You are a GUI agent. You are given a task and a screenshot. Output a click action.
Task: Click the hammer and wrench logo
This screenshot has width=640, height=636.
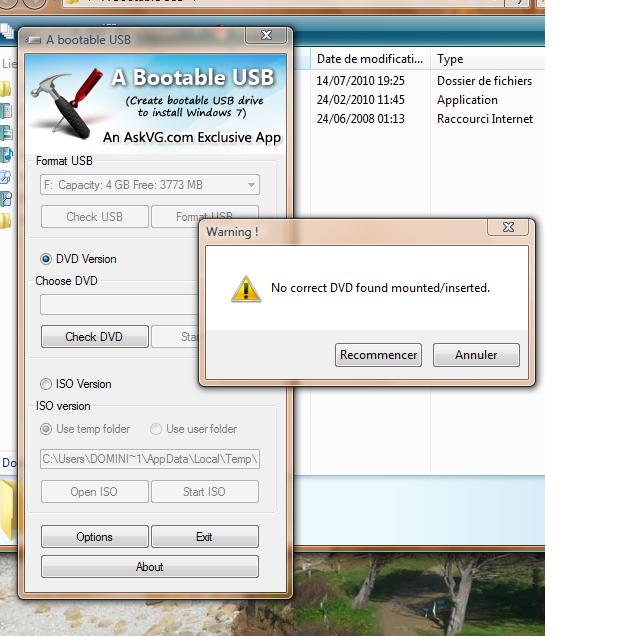coord(67,100)
